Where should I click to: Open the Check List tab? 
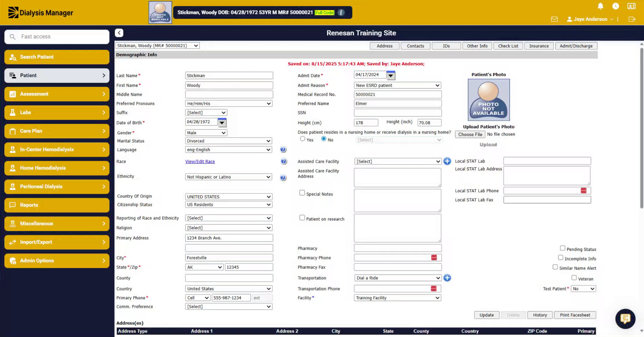point(508,46)
